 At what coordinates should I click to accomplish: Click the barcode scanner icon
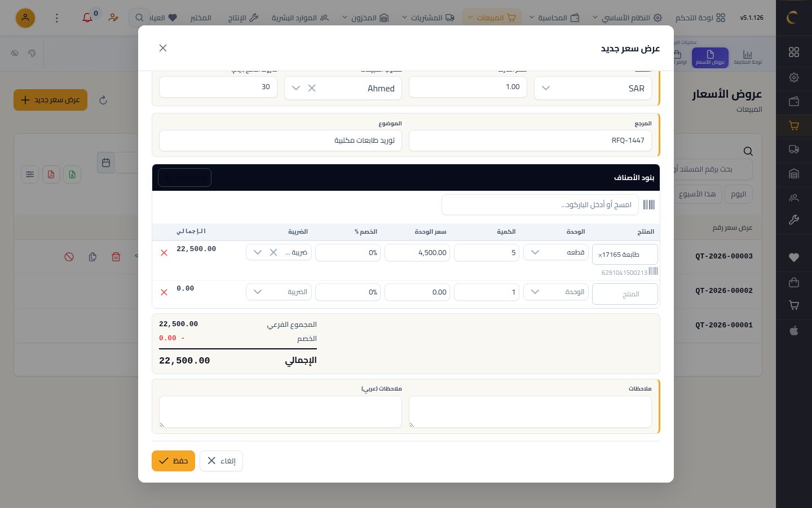coord(649,204)
